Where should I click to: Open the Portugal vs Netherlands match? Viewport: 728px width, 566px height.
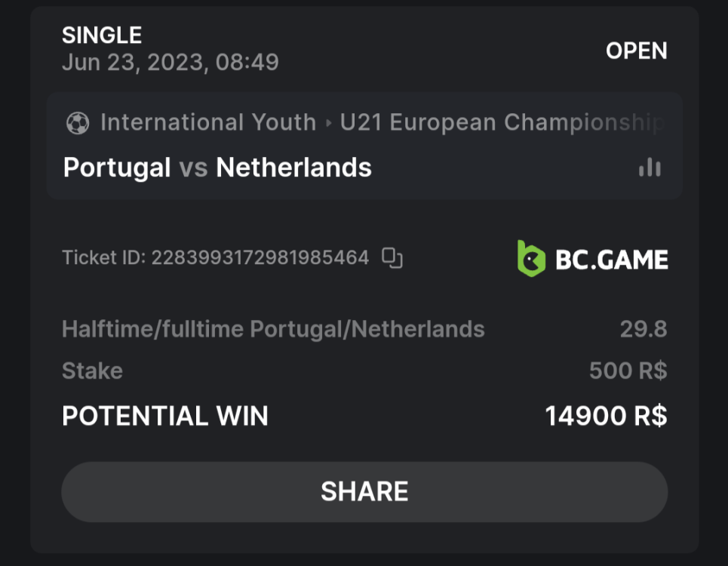pos(217,168)
